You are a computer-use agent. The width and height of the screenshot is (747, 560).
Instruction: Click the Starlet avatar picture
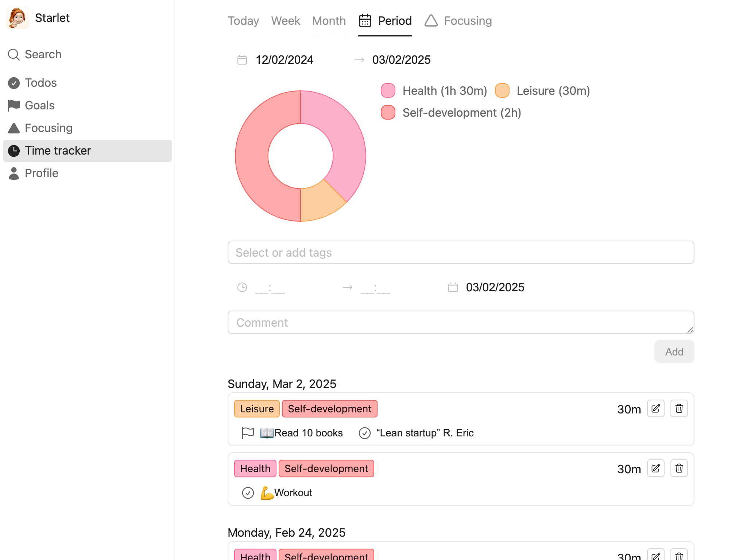[x=18, y=17]
